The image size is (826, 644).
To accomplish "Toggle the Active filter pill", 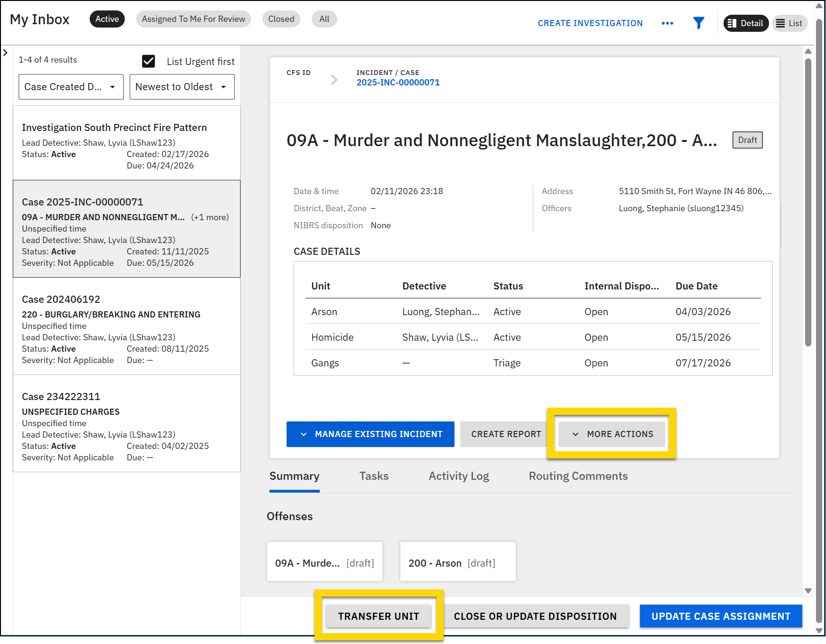I will coord(107,19).
